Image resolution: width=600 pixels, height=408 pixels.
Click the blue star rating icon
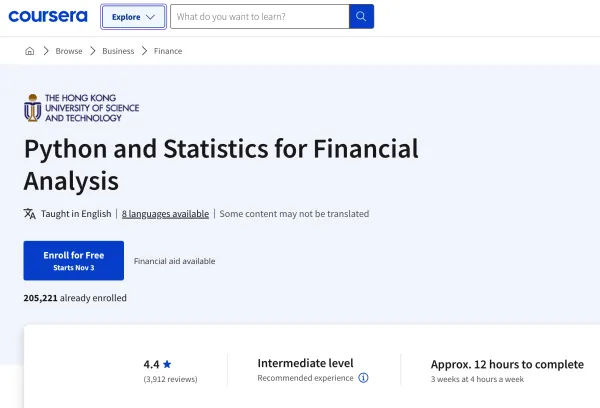tap(167, 365)
